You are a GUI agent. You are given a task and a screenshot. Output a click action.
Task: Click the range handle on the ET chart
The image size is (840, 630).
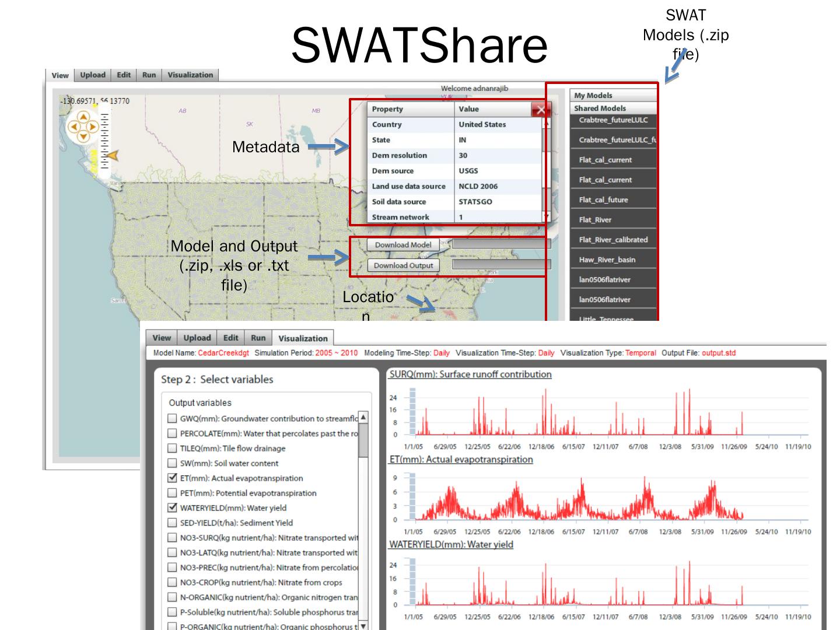click(x=412, y=496)
